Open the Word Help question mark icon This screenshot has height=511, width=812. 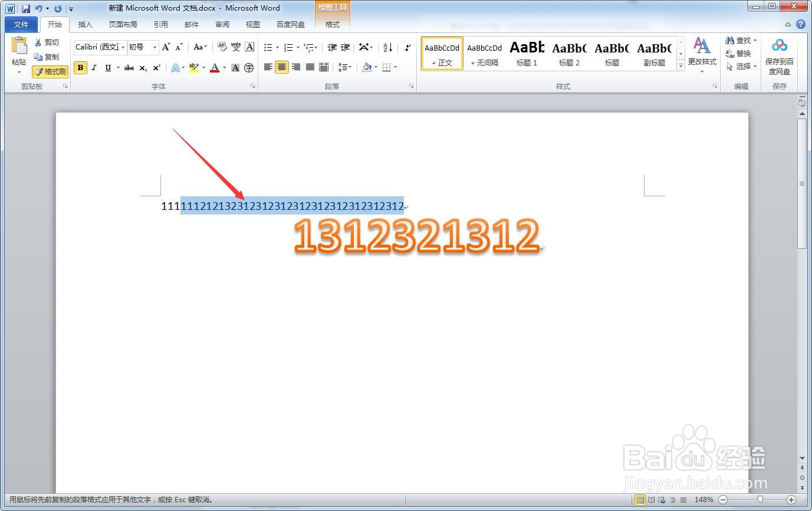tap(800, 24)
